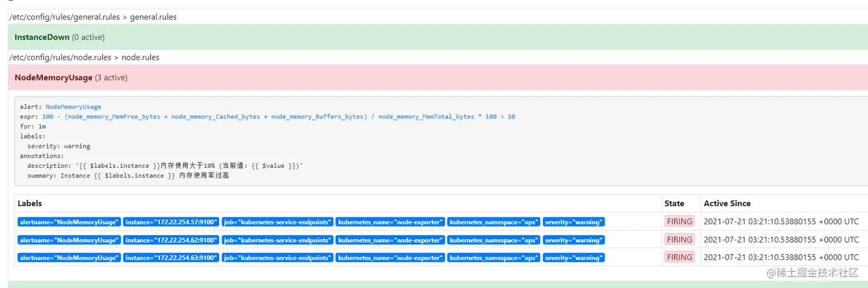Click the 'severity: warning' rule line
The image size is (868, 288).
click(59, 146)
